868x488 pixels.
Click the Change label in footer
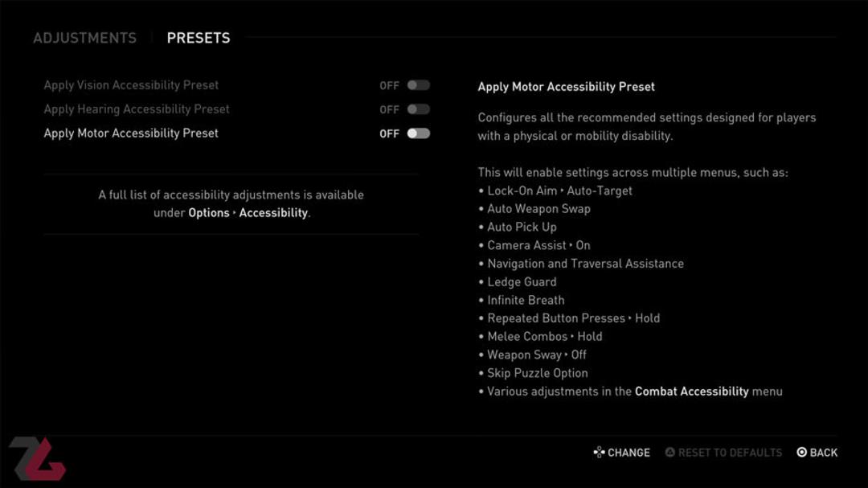pyautogui.click(x=628, y=453)
